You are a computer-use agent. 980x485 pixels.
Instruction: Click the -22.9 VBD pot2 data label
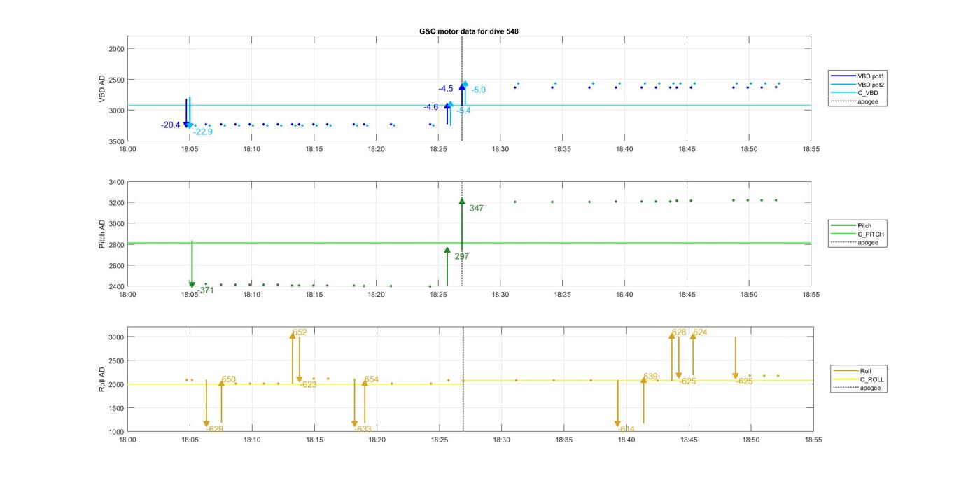pos(203,132)
